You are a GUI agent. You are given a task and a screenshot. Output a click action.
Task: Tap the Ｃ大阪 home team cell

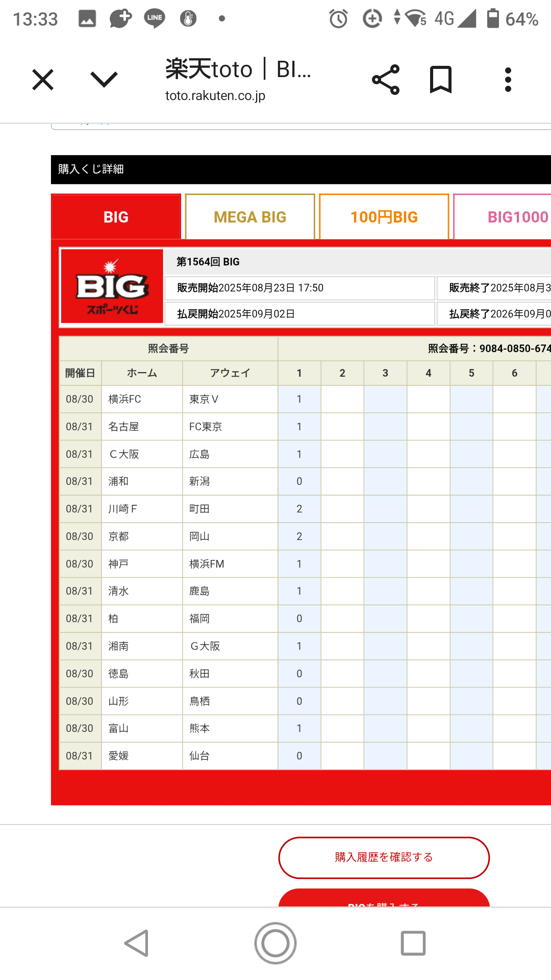[142, 454]
